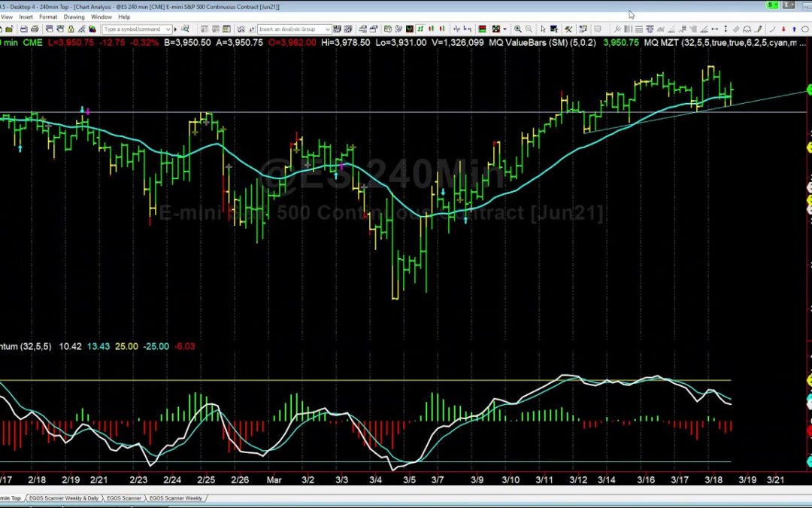Screen dimensions: 812x508
Task: Click the 3/10 date on time axis
Action: click(511, 479)
